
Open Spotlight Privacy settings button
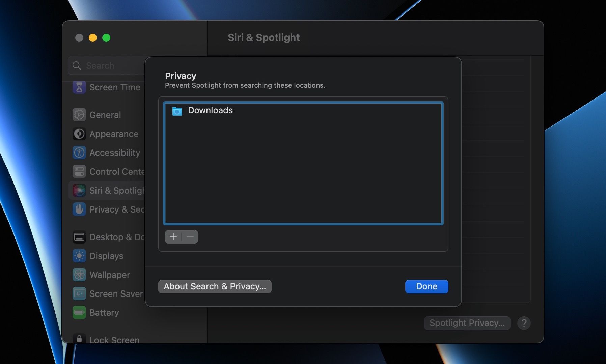(467, 323)
